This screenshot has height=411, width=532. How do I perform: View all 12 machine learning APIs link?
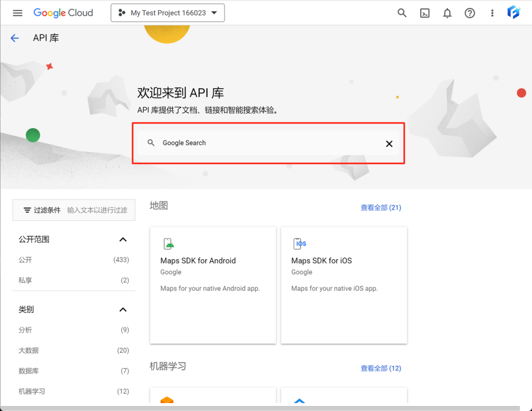coord(381,368)
